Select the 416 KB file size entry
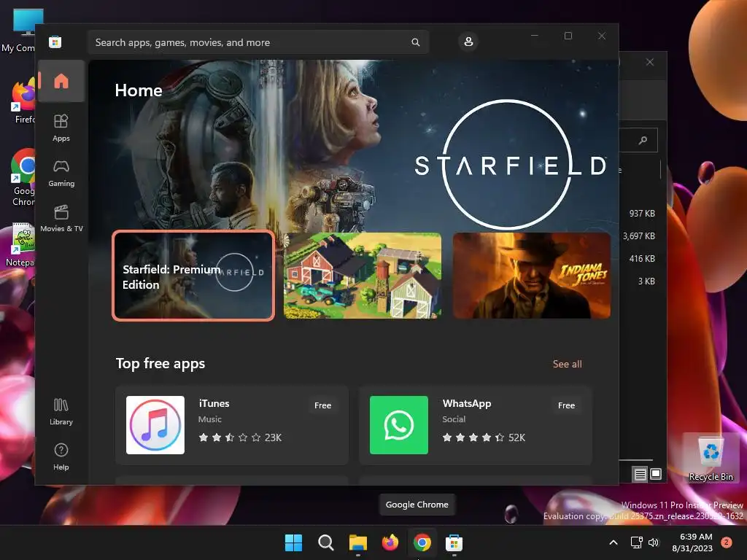747x560 pixels. 642,259
